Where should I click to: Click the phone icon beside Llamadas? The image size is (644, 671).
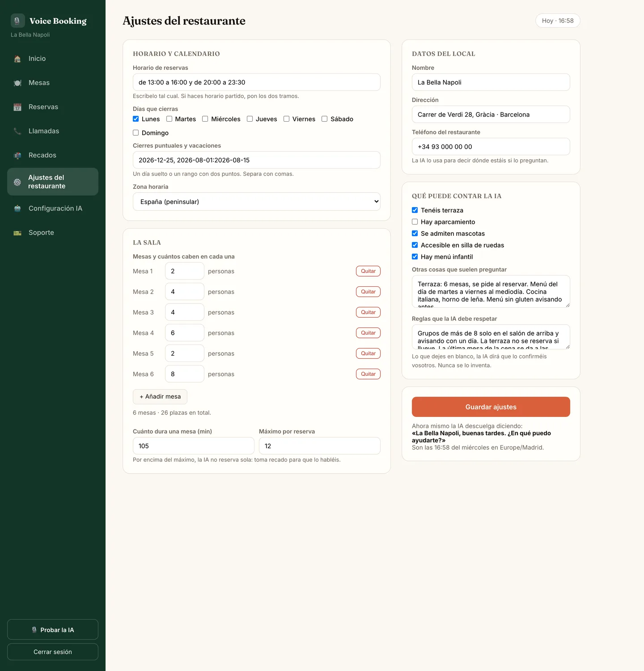(x=17, y=131)
